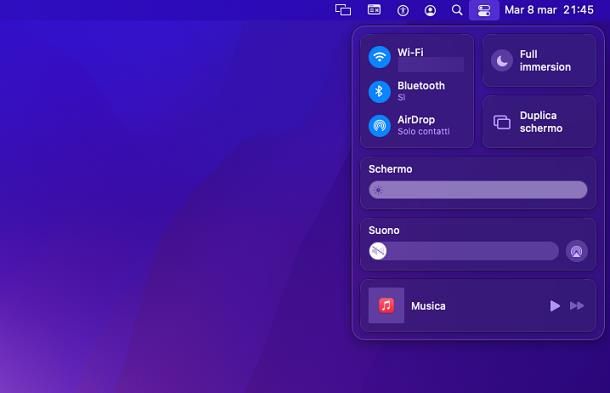Toggle the Bluetooth icon button
Image resolution: width=610 pixels, height=393 pixels.
click(x=379, y=91)
